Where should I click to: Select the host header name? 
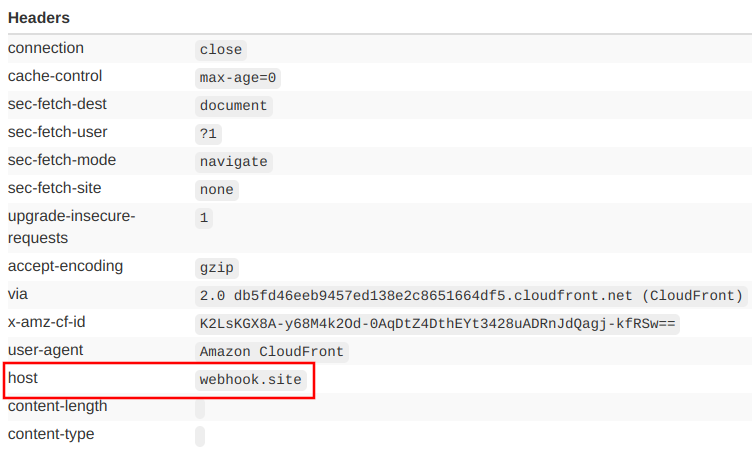click(x=23, y=378)
